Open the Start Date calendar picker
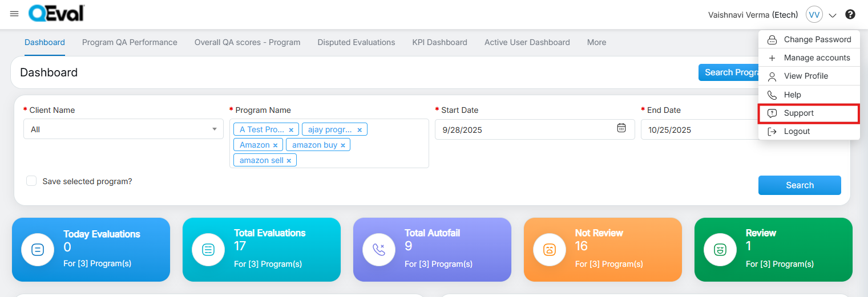This screenshot has width=868, height=297. pyautogui.click(x=621, y=128)
